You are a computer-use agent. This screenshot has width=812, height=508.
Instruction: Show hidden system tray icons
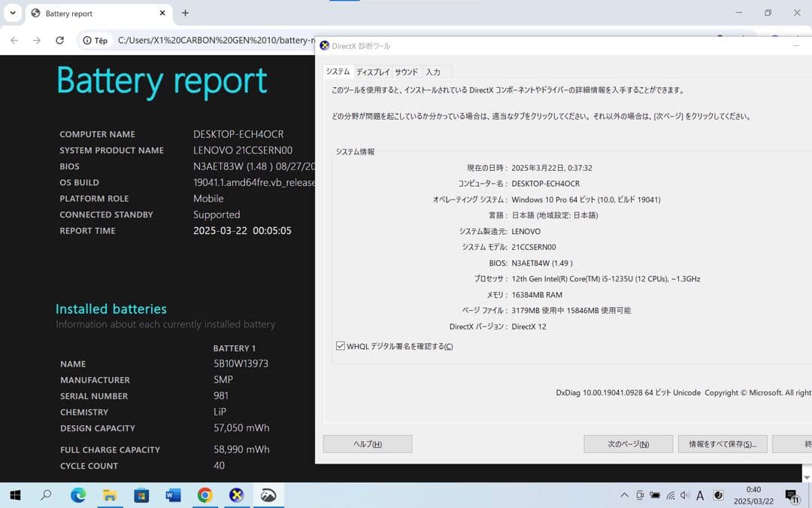(x=624, y=495)
